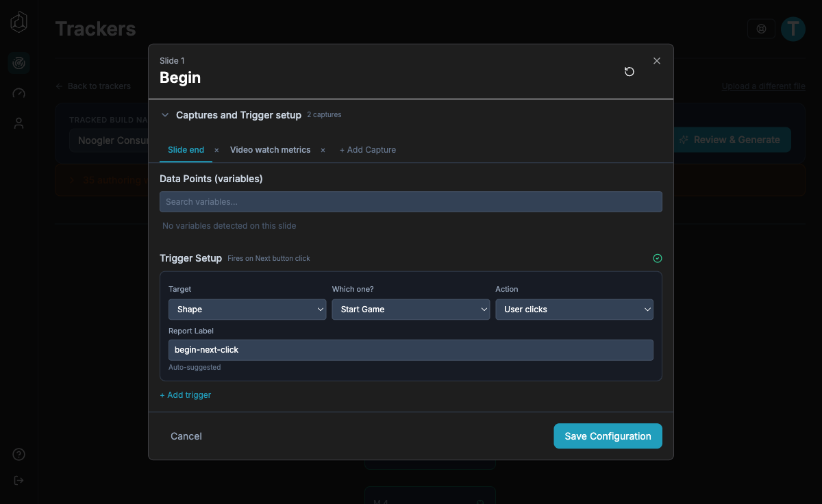Collapse the Captures and Trigger setup section

[165, 115]
